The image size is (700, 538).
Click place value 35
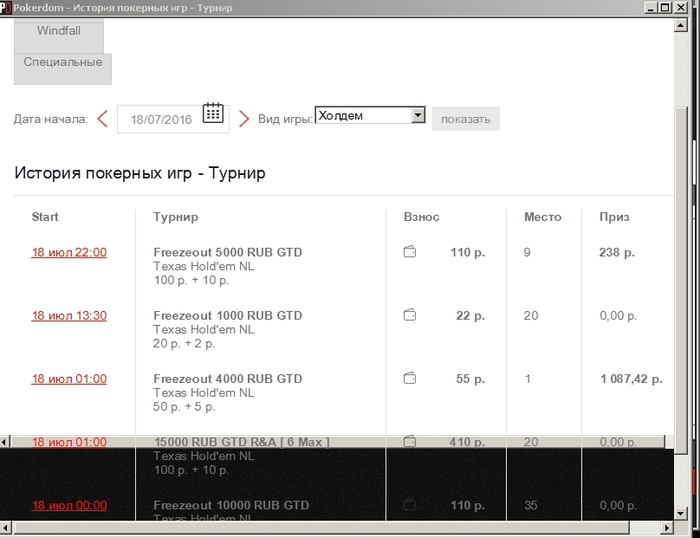[530, 505]
